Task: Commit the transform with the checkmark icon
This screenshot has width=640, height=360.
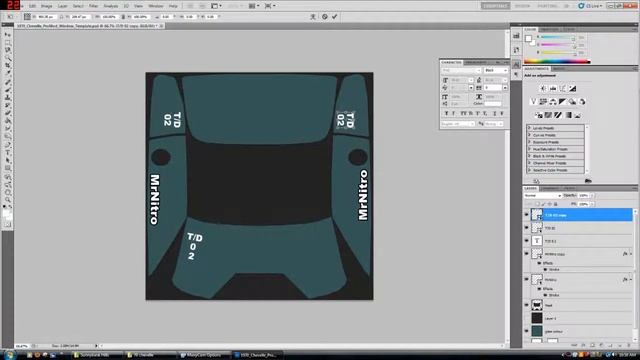Action: click(x=335, y=17)
